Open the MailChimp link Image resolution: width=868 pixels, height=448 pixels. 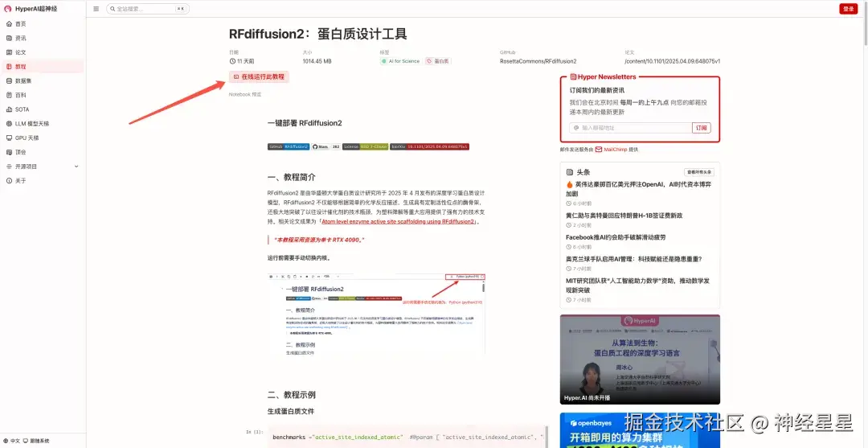(616, 150)
